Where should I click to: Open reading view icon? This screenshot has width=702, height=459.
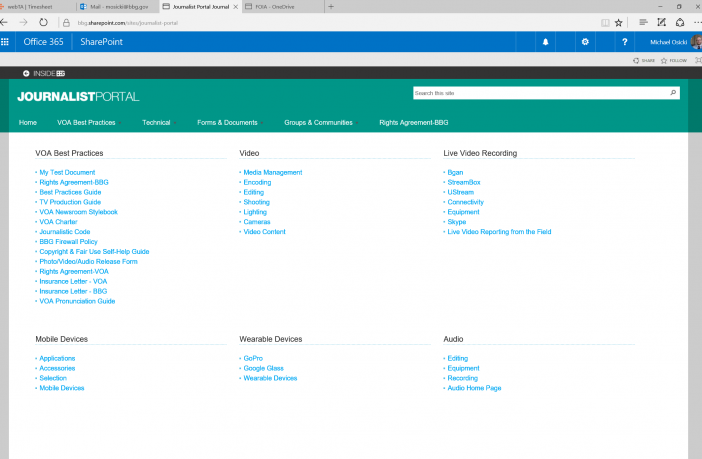click(605, 23)
